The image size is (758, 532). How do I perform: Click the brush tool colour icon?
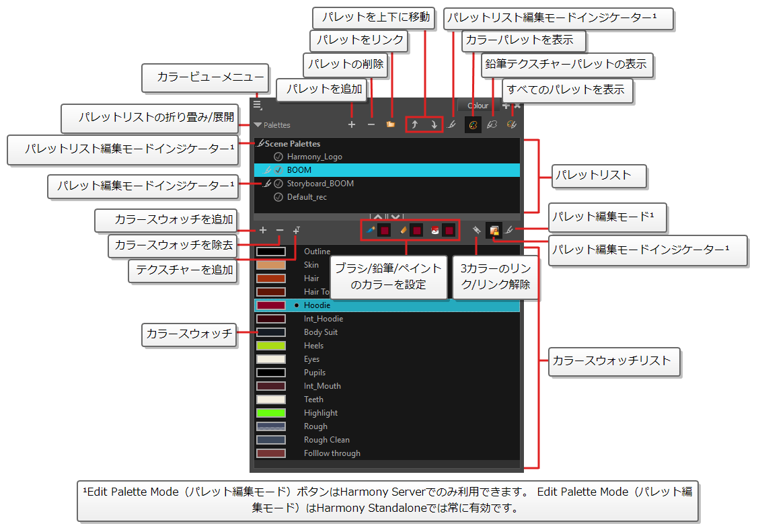pos(371,231)
